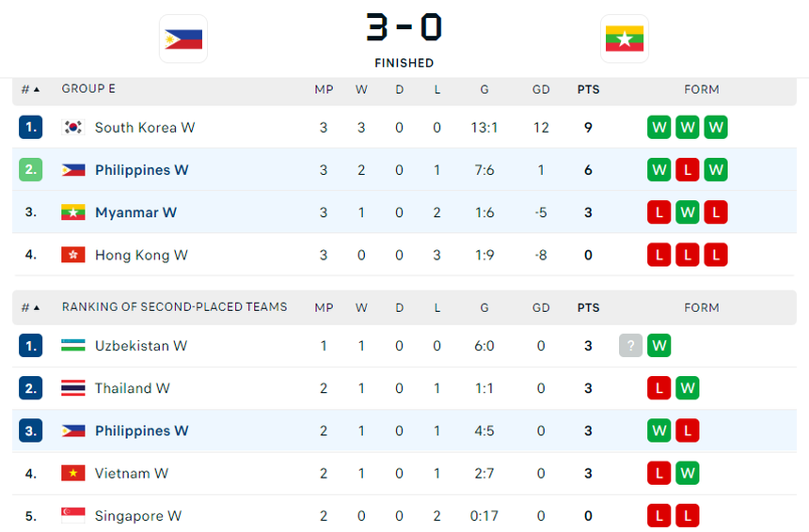Sort Group E table by PTS column
This screenshot has height=532, width=809.
[588, 89]
